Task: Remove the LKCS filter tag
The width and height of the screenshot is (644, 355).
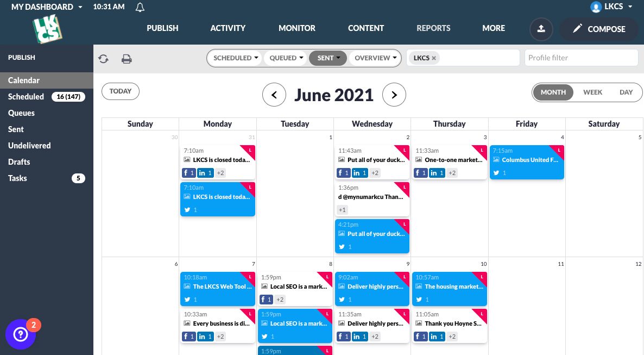Action: 434,58
